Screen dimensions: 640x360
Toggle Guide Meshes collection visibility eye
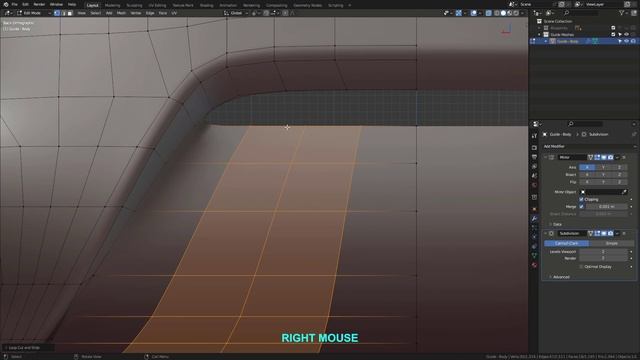(x=627, y=35)
